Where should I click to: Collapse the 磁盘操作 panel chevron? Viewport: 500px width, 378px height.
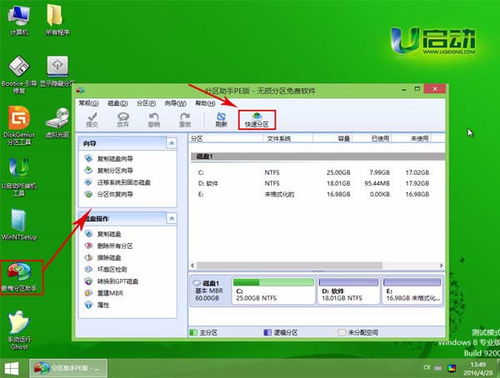(x=172, y=219)
